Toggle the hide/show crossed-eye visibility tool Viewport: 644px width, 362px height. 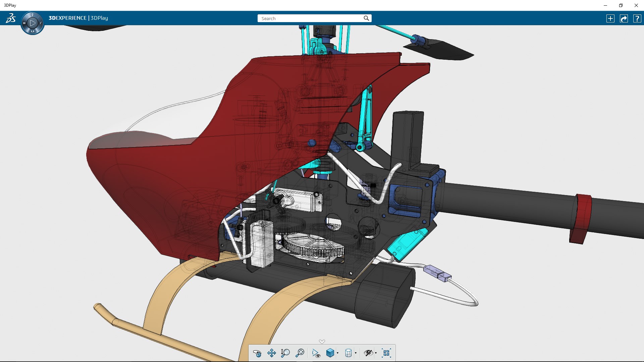tap(368, 353)
